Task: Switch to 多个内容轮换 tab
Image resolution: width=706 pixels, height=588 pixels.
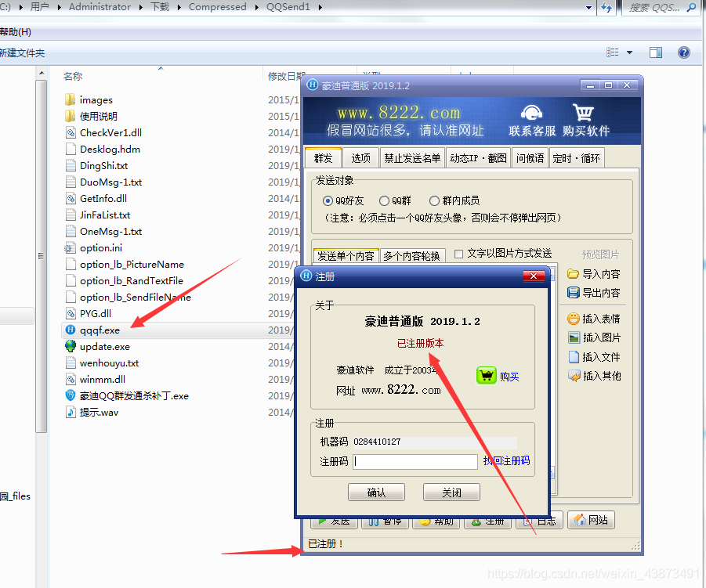Action: (412, 255)
